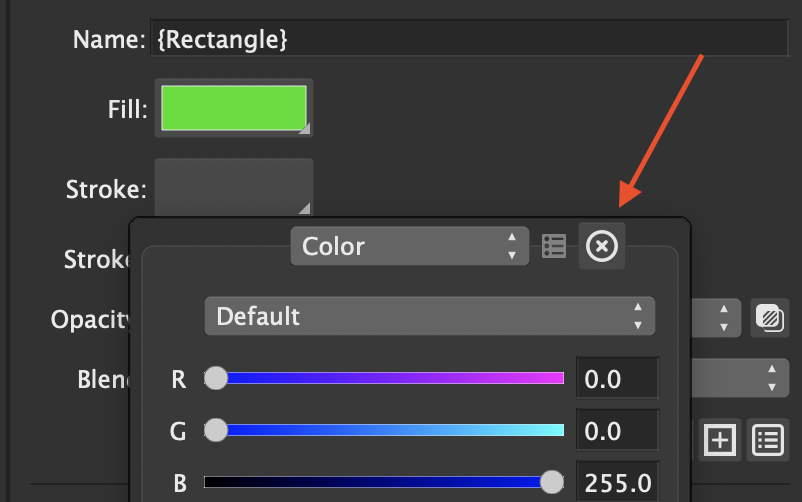Open the Blend mode dropdown arrows
802x502 pixels.
point(770,378)
